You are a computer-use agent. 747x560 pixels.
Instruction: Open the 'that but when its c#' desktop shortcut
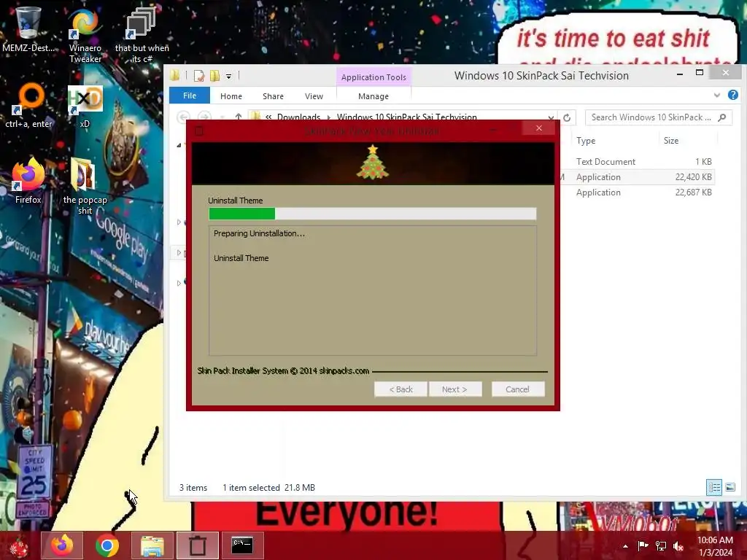(142, 34)
